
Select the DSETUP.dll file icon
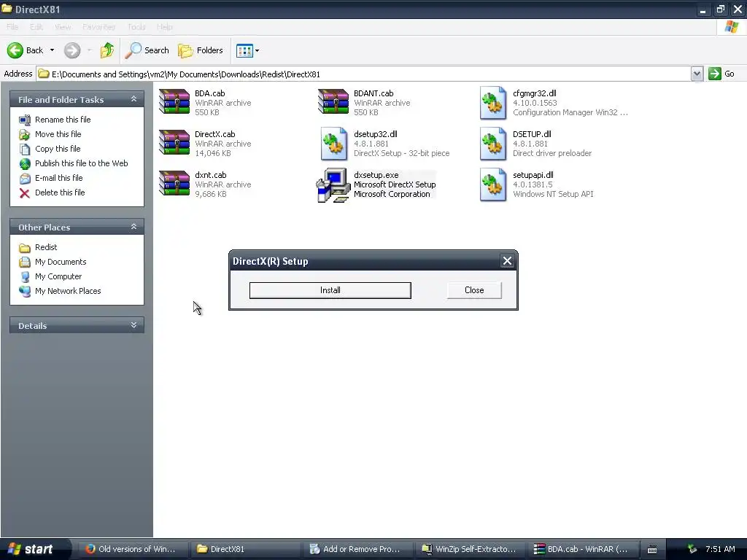click(x=493, y=144)
